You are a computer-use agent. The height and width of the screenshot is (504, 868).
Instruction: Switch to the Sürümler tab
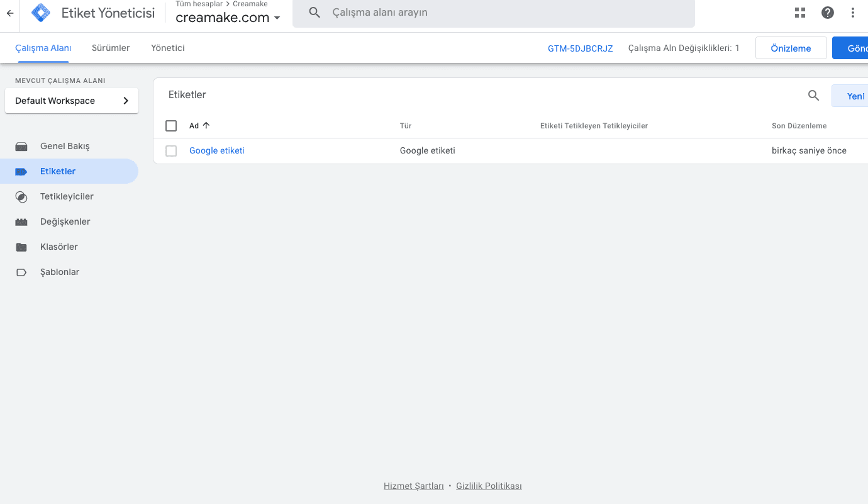[x=111, y=48]
